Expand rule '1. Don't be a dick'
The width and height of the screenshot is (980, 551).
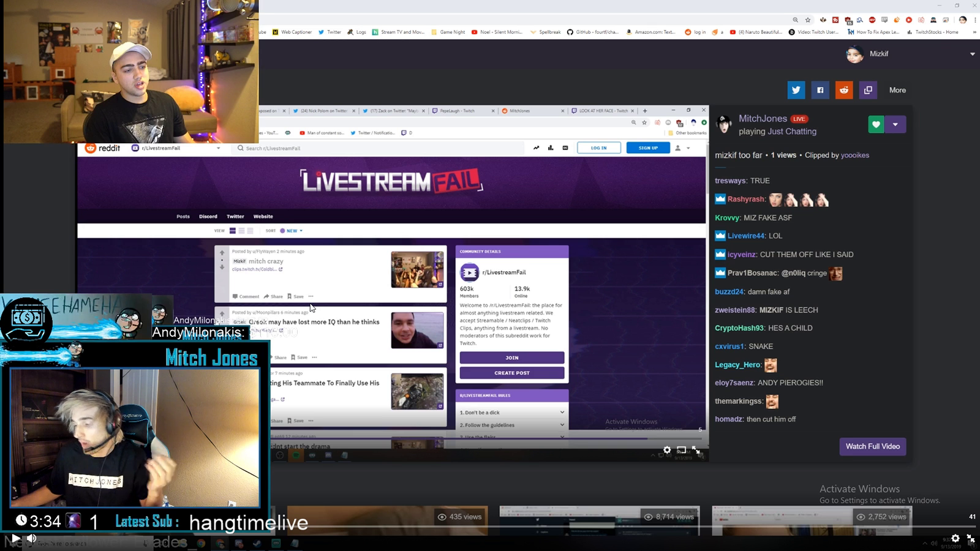tap(512, 413)
